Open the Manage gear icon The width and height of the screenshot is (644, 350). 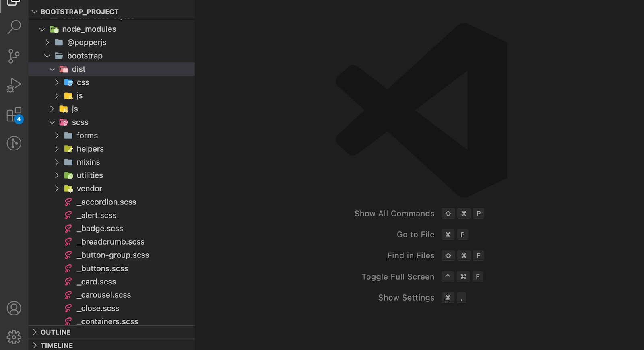click(x=14, y=337)
